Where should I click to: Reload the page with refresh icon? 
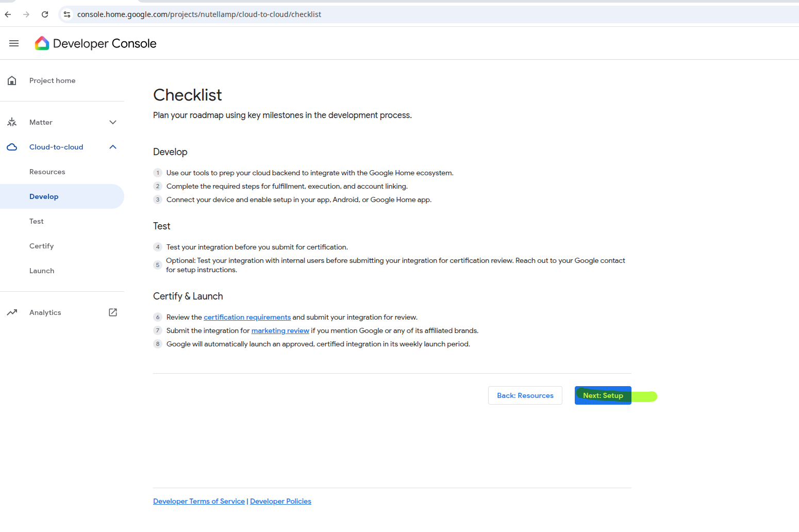(45, 14)
